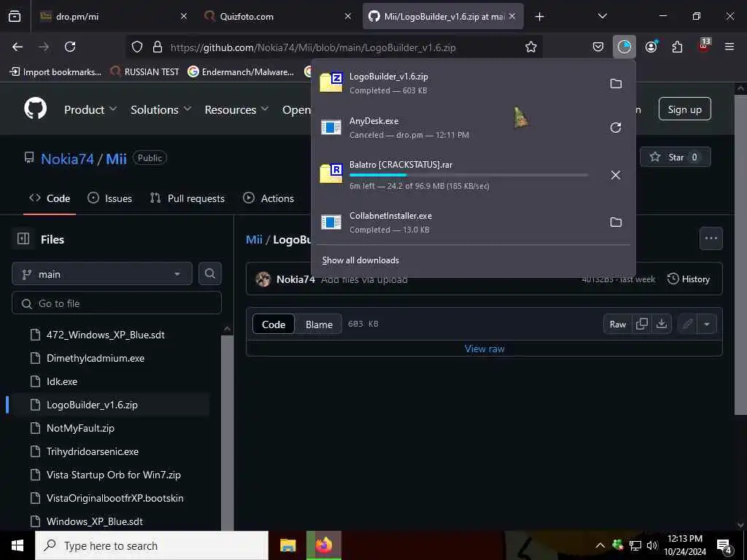Download the raw file with the download icon
747x560 pixels.
coord(661,324)
